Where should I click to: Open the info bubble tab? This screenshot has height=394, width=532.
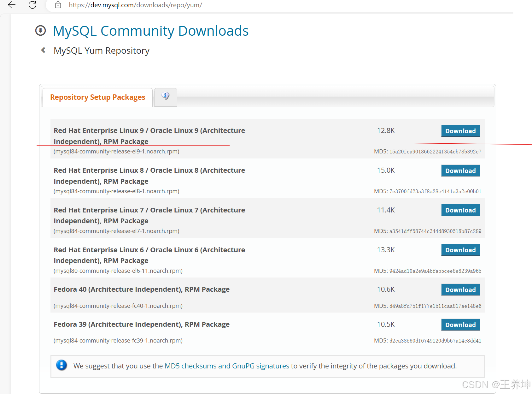click(166, 97)
